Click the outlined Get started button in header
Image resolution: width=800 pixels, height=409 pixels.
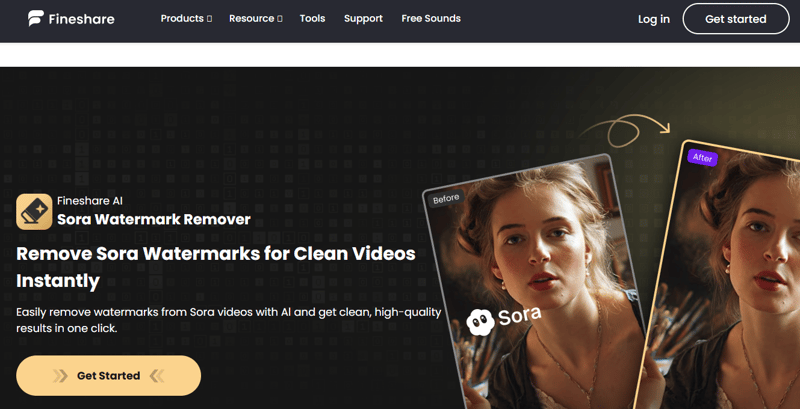coord(736,19)
